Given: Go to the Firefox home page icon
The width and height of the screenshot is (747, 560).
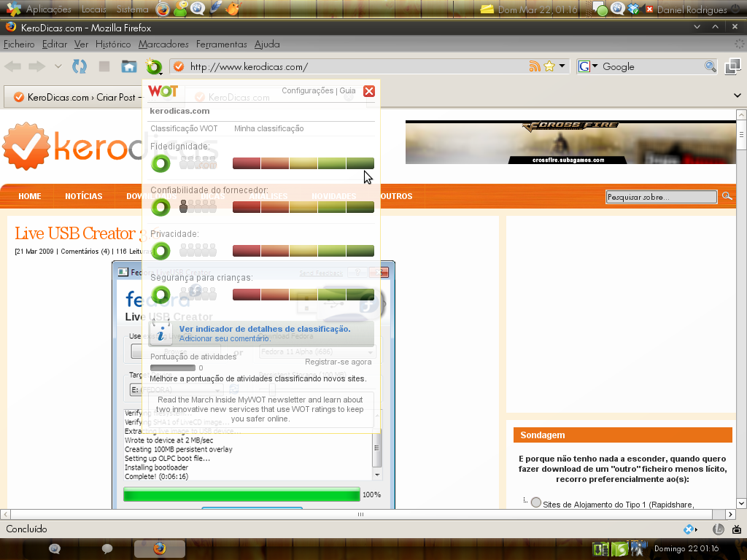Looking at the screenshot, I should (128, 66).
